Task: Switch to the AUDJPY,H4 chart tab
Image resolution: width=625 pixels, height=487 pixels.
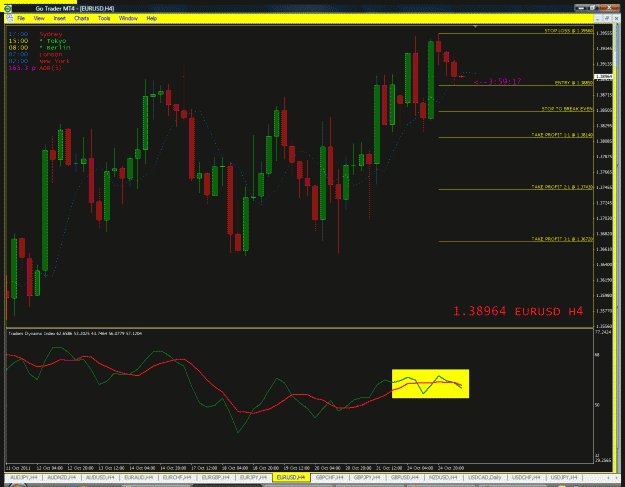Action: click(24, 477)
